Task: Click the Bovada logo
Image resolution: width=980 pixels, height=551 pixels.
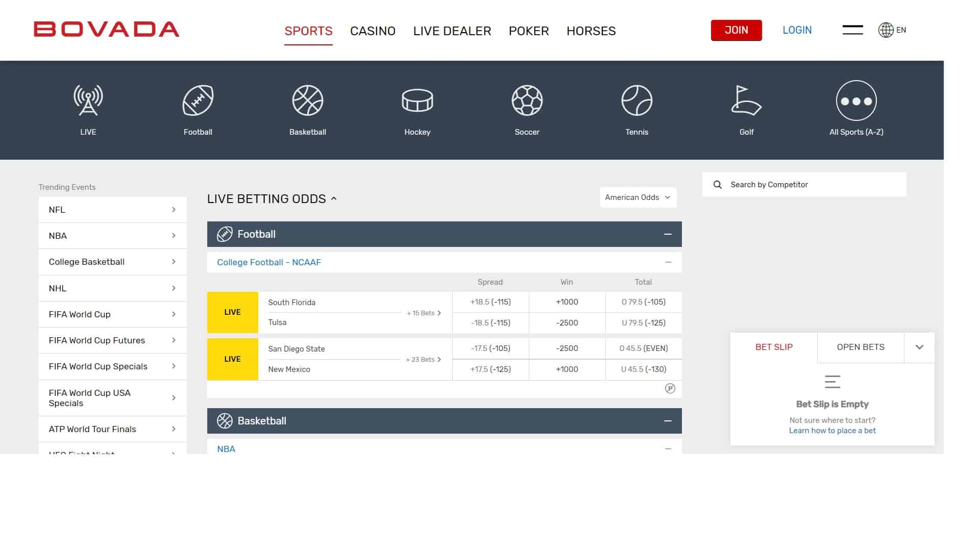Action: coord(107,29)
